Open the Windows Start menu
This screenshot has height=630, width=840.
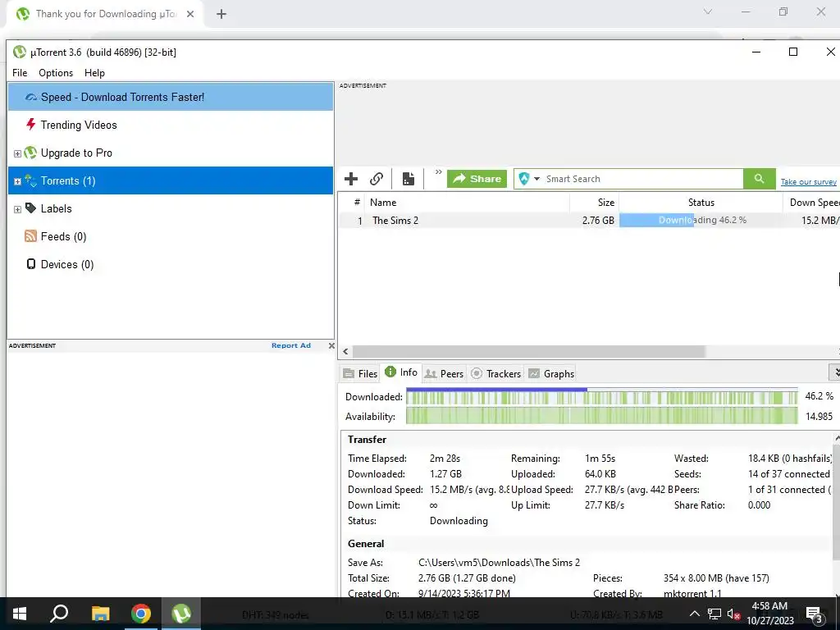20,614
